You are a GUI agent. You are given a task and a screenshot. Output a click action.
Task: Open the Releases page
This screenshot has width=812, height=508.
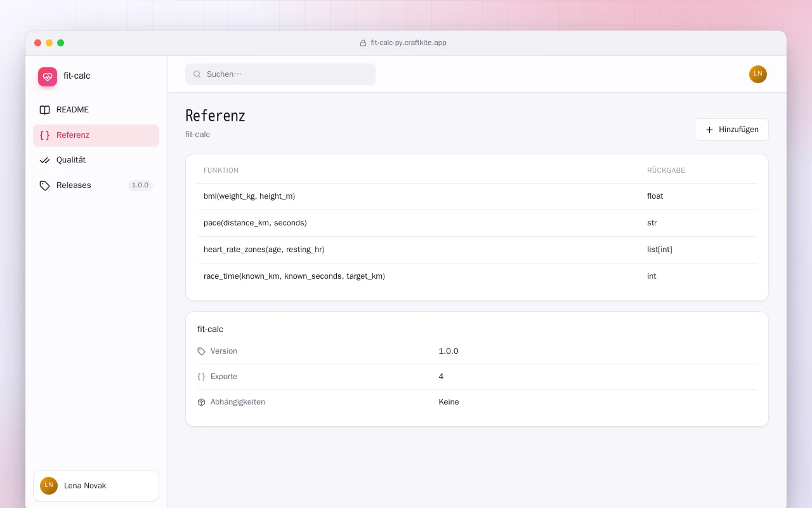point(96,185)
